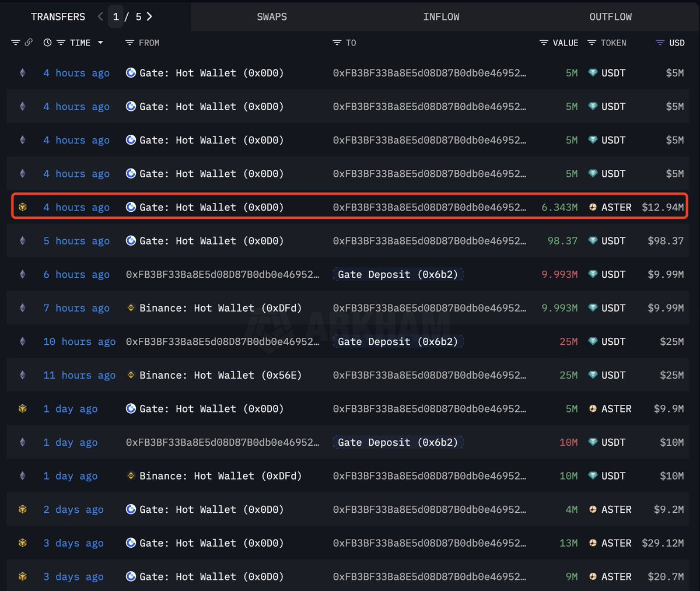Open '10 hours ago' transaction time link
The width and height of the screenshot is (700, 591).
pyautogui.click(x=79, y=341)
